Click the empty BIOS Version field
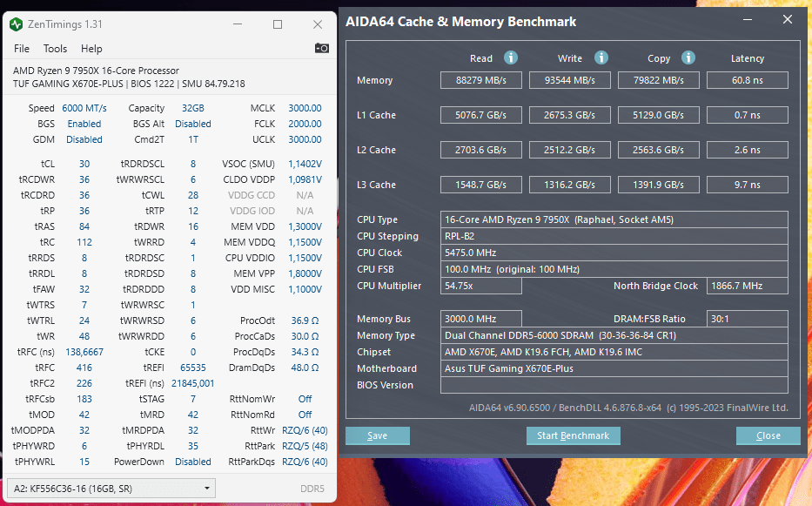 coord(614,385)
